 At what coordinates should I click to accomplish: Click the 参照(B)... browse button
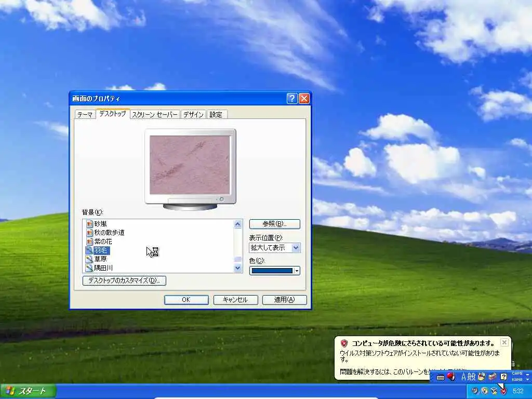274,224
